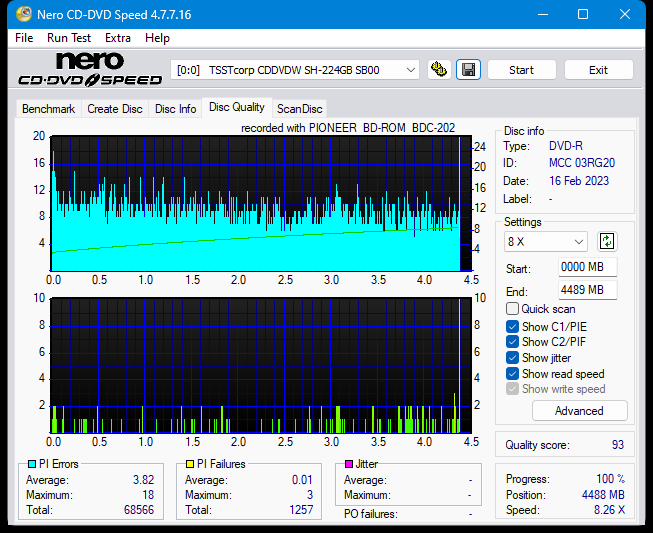Click the Show write speed checkbox
The height and width of the screenshot is (533, 653).
[512, 389]
